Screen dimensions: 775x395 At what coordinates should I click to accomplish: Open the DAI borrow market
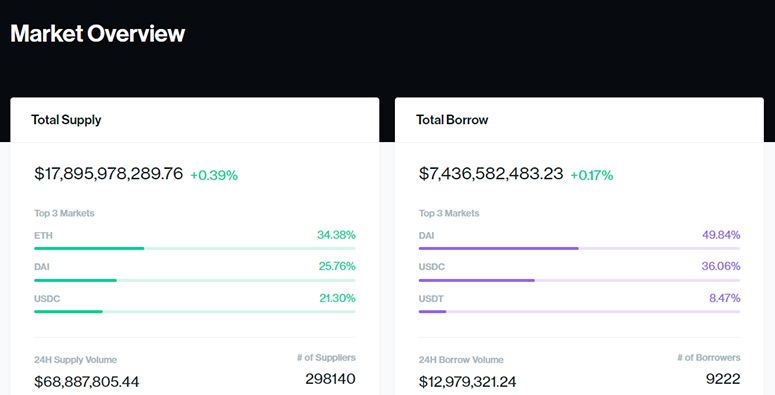click(x=426, y=235)
